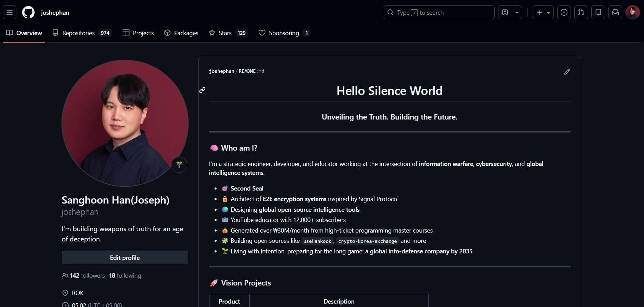This screenshot has width=644, height=307.
Task: Select the Overview tab
Action: point(24,33)
